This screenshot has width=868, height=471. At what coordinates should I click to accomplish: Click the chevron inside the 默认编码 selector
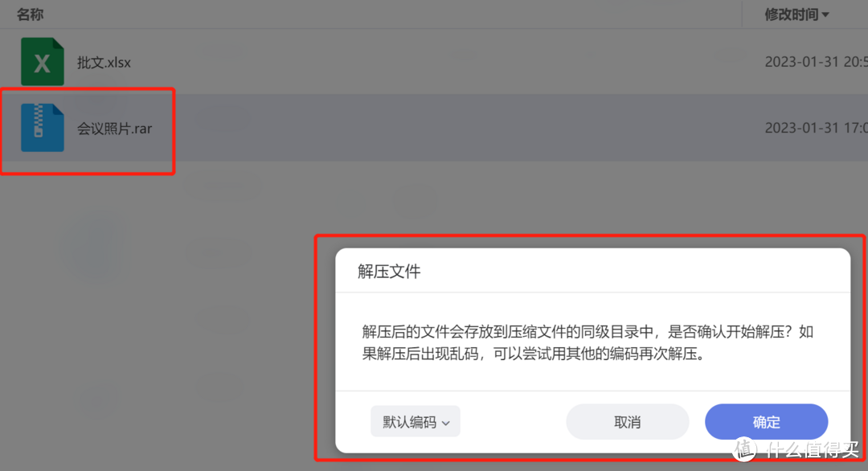click(x=445, y=424)
